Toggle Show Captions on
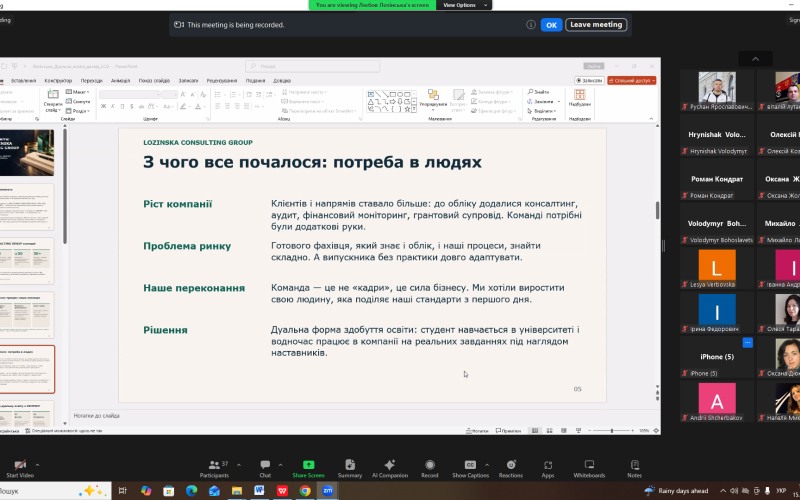The width and height of the screenshot is (800, 500). click(470, 465)
